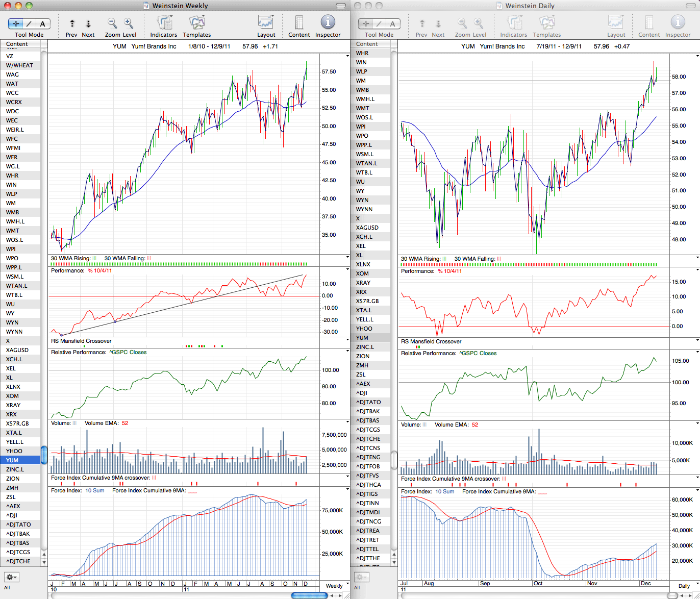Select highlighted YUM row in Weekly list
700x599 pixels.
point(20,460)
